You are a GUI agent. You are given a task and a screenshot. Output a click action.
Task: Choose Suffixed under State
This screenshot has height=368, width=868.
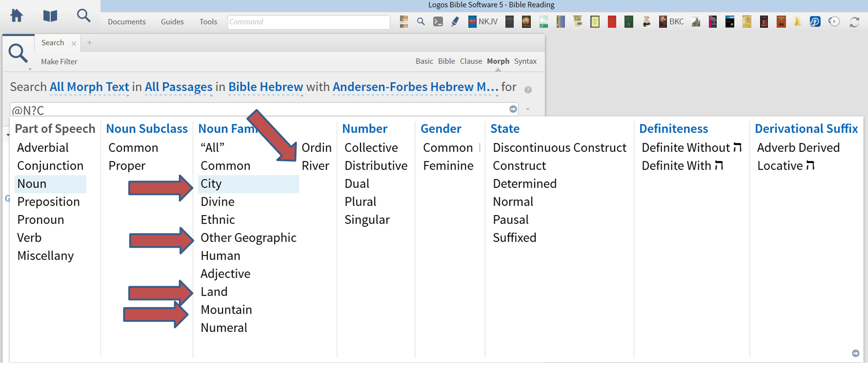tap(515, 238)
